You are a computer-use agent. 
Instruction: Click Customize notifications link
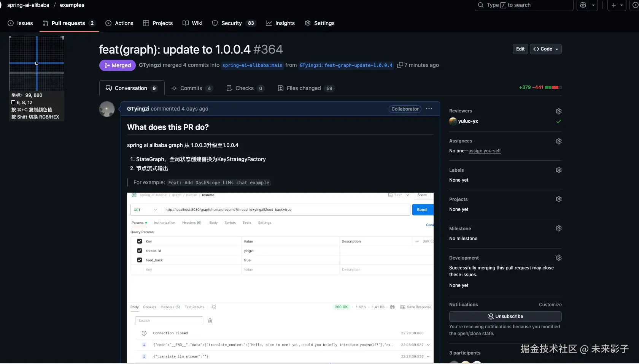pyautogui.click(x=550, y=305)
